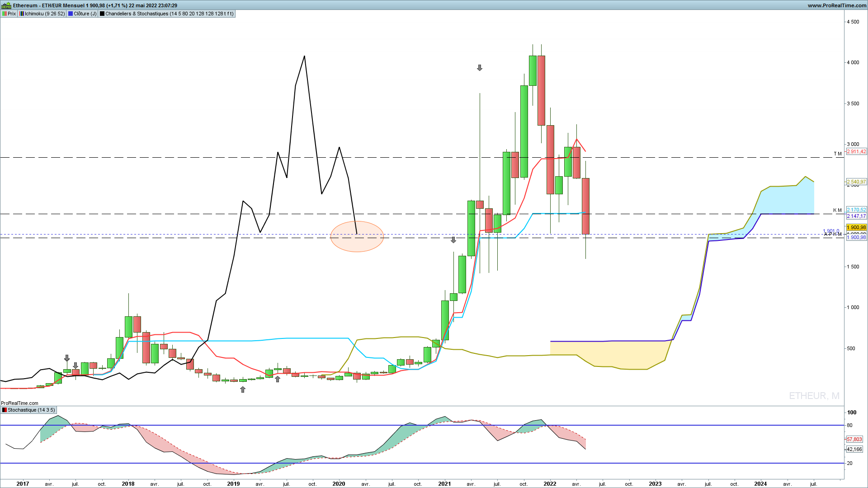Click the K M line label
868x488 pixels.
click(838, 211)
